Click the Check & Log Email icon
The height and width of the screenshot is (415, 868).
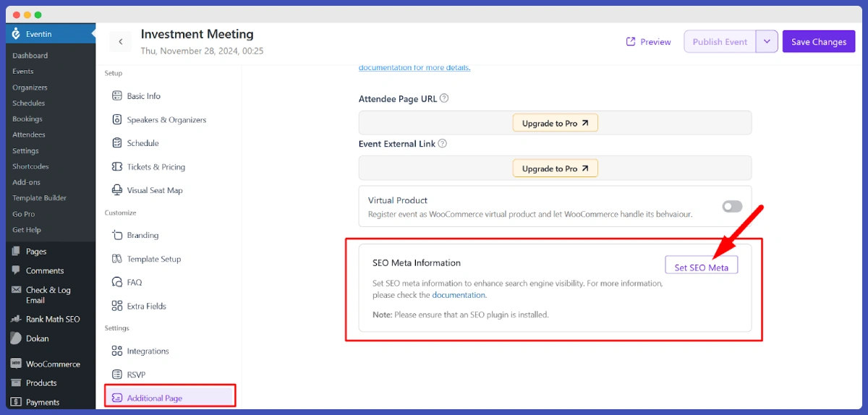[x=16, y=291]
